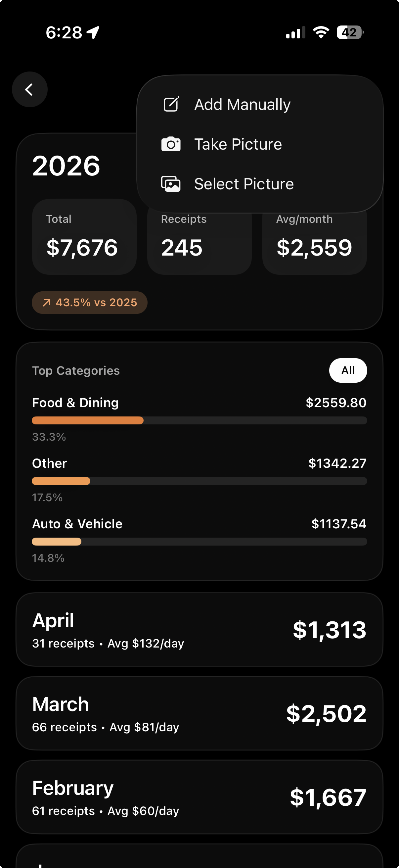Tap the back chevron button
Screen dimensions: 399x868
(x=30, y=90)
